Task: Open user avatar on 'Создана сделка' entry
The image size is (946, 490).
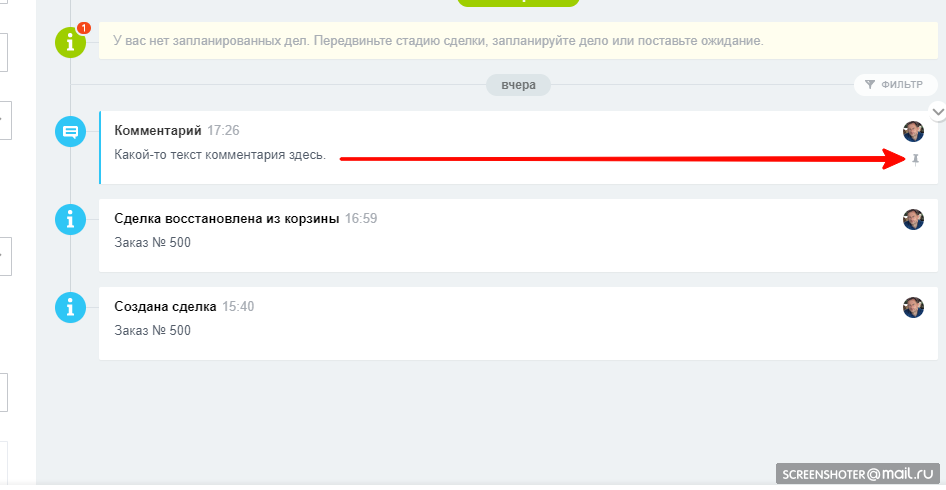Action: [x=913, y=307]
